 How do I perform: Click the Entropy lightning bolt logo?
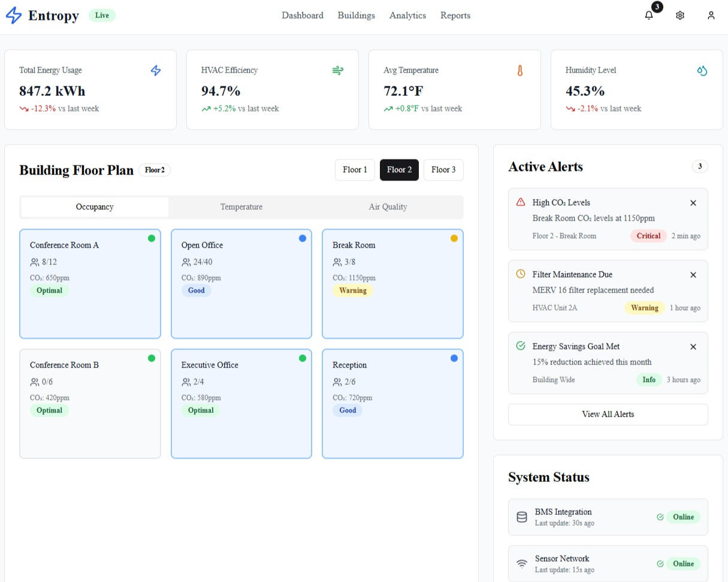(14, 16)
